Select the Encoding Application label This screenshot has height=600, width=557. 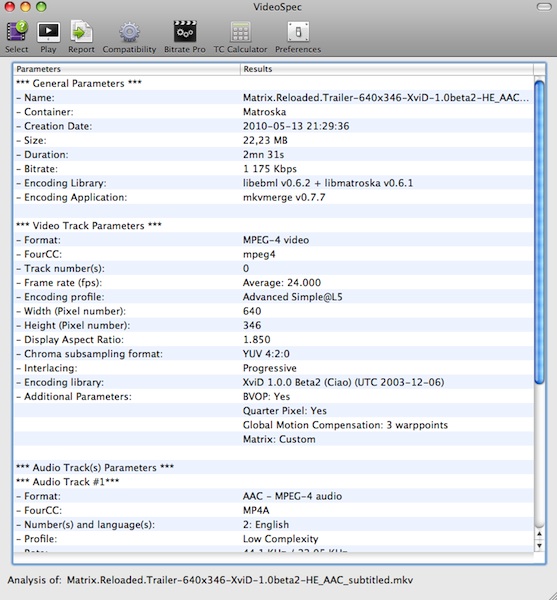pyautogui.click(x=75, y=197)
